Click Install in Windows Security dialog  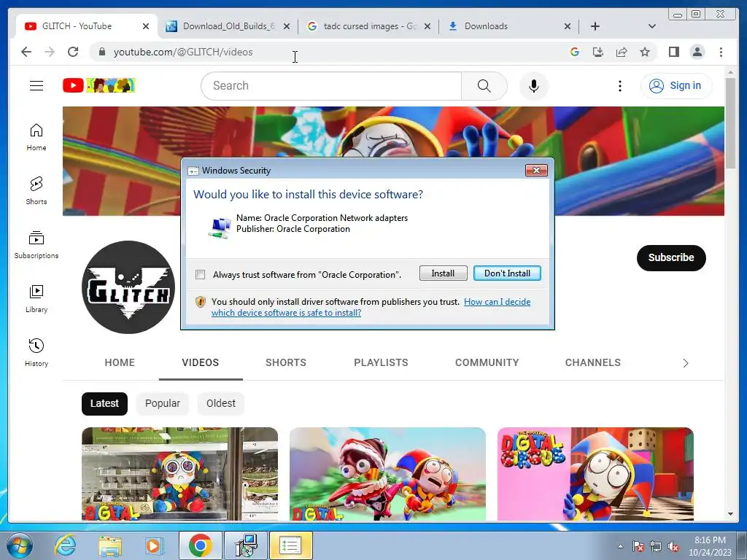coord(443,273)
